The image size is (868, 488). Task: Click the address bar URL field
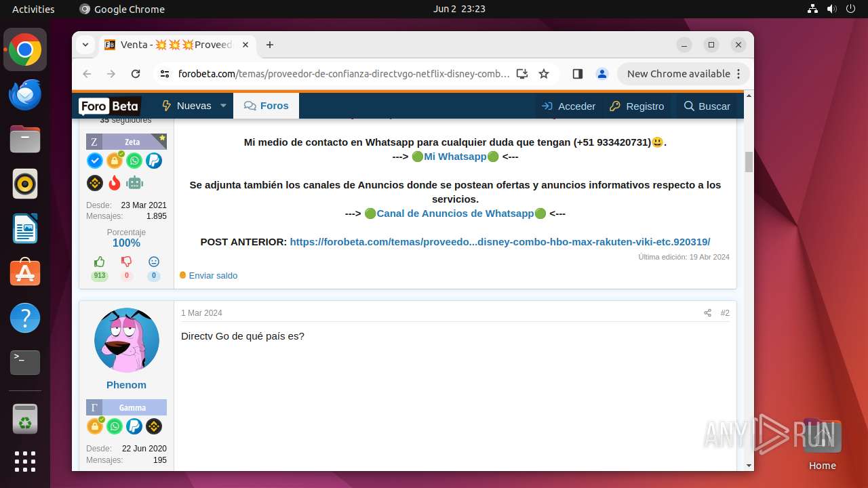pyautogui.click(x=343, y=74)
